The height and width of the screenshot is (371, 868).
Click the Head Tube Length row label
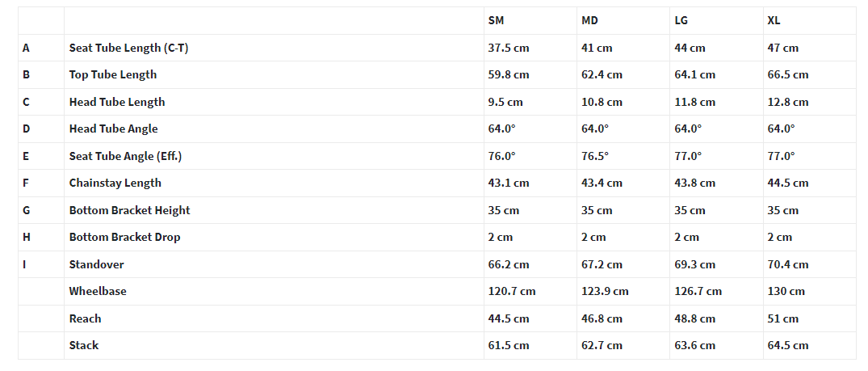117,102
